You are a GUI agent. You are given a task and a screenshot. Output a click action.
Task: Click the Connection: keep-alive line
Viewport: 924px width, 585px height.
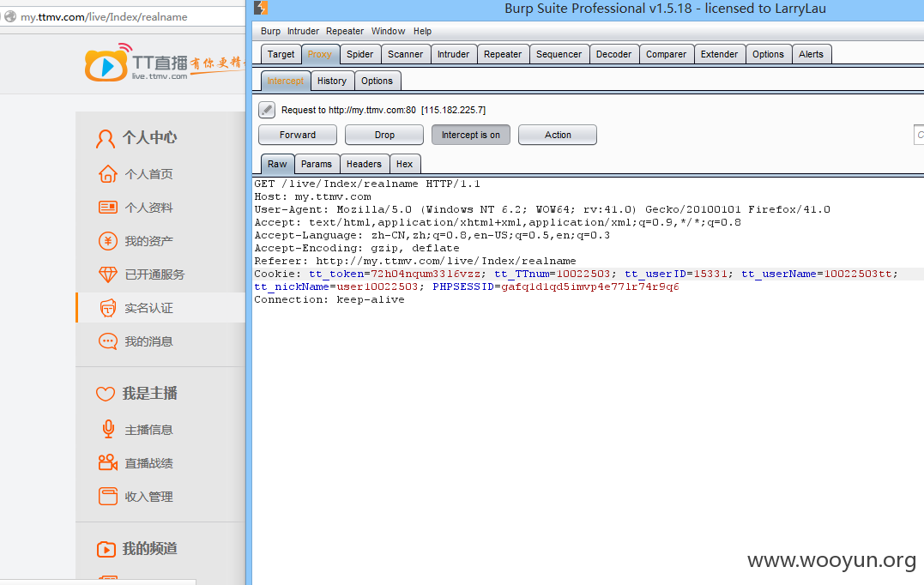[329, 300]
